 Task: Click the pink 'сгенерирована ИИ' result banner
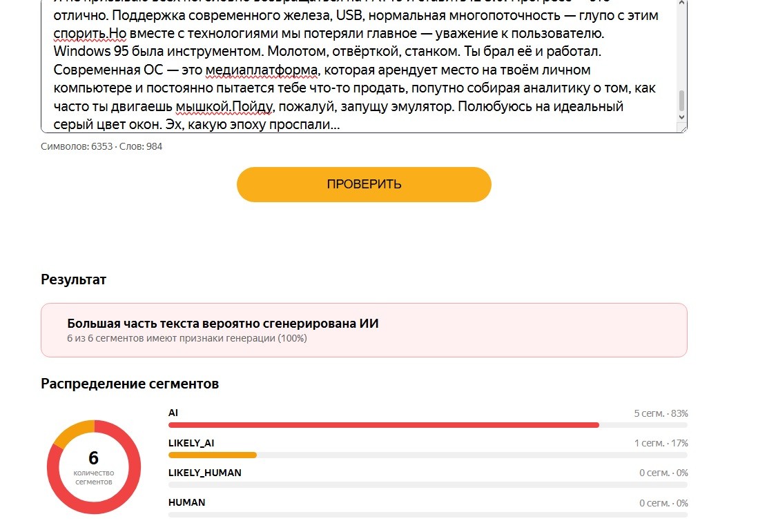(x=364, y=330)
